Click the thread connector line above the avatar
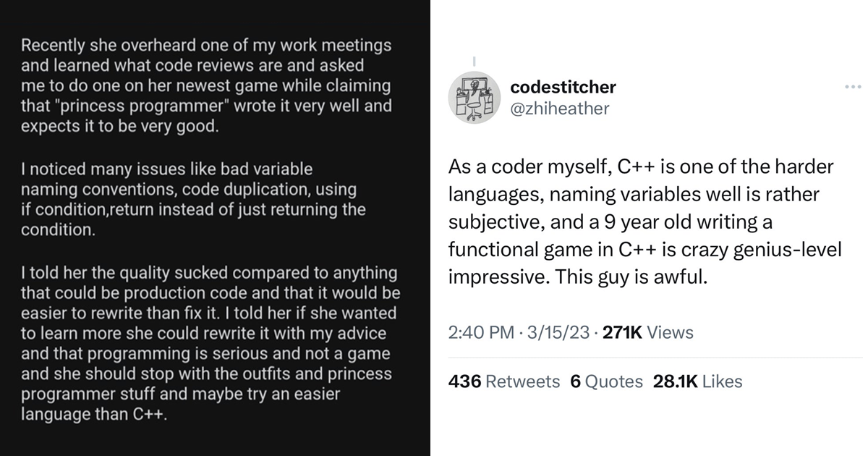Viewport: 868px width, 456px height. tap(473, 62)
